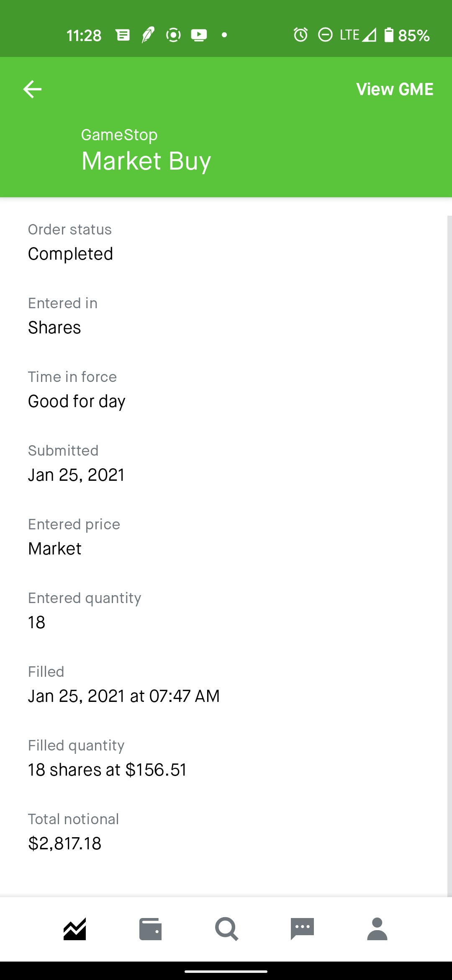Image resolution: width=452 pixels, height=980 pixels.
Task: Open the View GME link
Action: coord(394,89)
